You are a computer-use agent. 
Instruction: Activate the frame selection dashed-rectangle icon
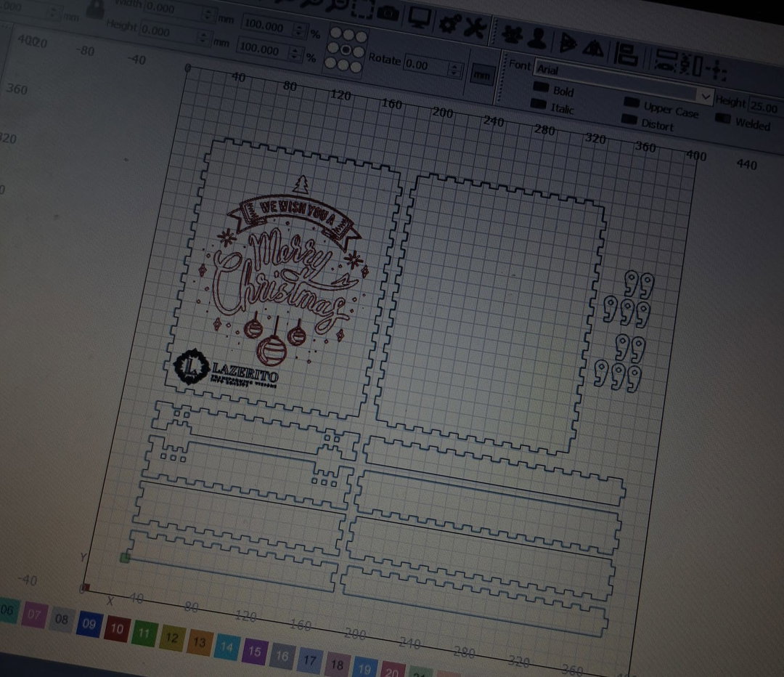tap(363, 8)
